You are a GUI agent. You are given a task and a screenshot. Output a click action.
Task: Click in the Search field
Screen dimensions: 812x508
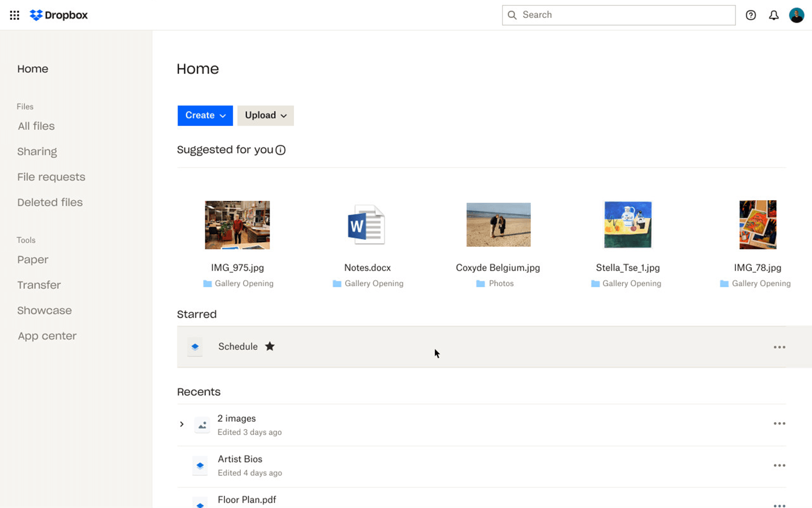point(619,15)
